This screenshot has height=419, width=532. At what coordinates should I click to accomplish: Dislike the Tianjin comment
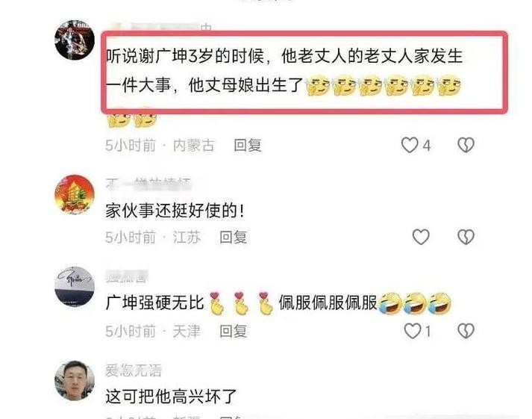click(x=466, y=331)
